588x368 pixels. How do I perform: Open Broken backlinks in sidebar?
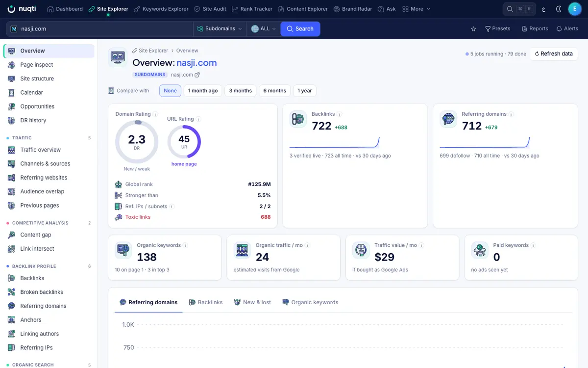click(49, 292)
